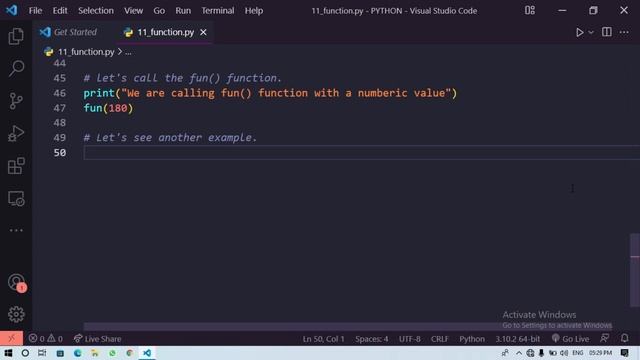The height and width of the screenshot is (360, 640).
Task: Open the Extensions view
Action: pos(16,166)
